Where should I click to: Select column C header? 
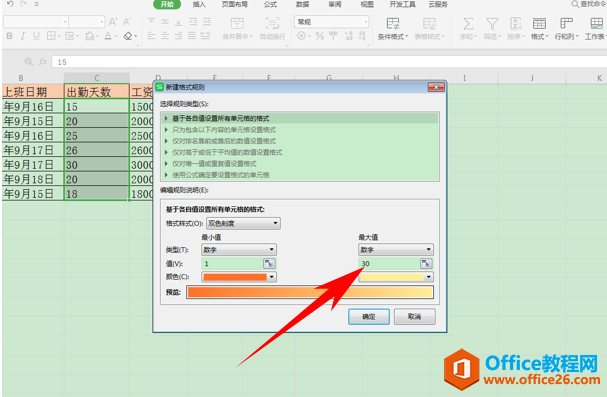coord(97,78)
